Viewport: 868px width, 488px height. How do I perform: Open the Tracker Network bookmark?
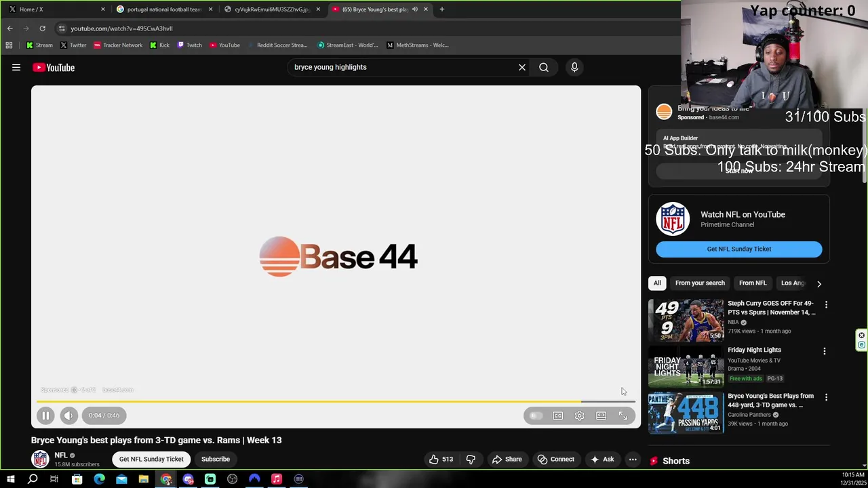(118, 45)
